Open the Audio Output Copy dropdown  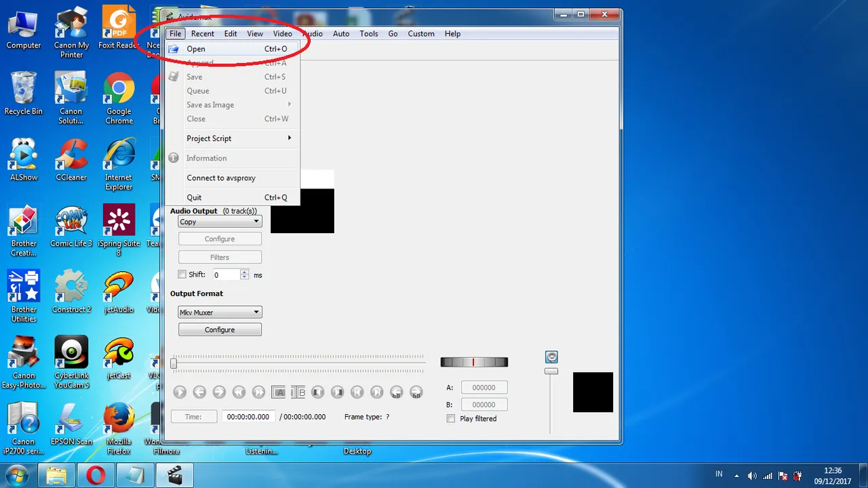(220, 222)
